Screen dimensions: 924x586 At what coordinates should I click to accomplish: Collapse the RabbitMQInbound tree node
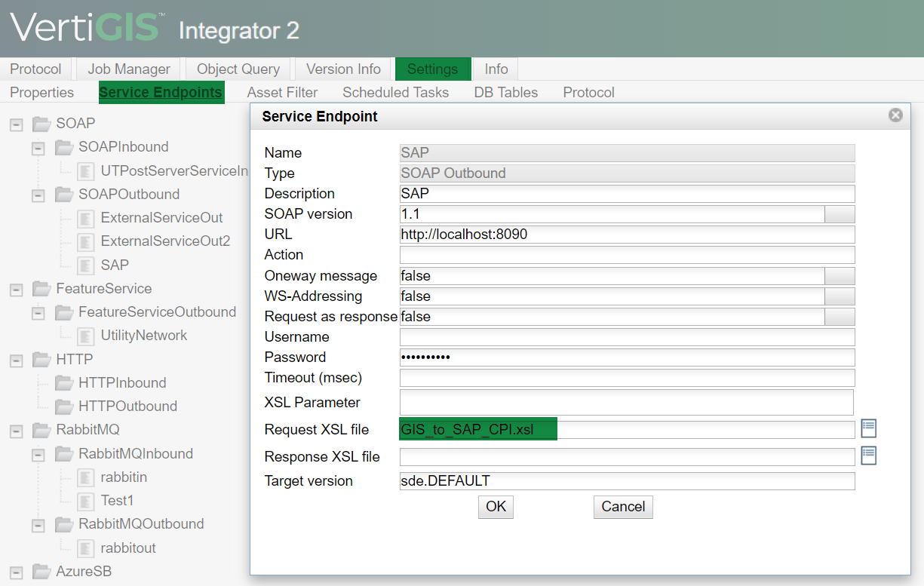coord(38,455)
